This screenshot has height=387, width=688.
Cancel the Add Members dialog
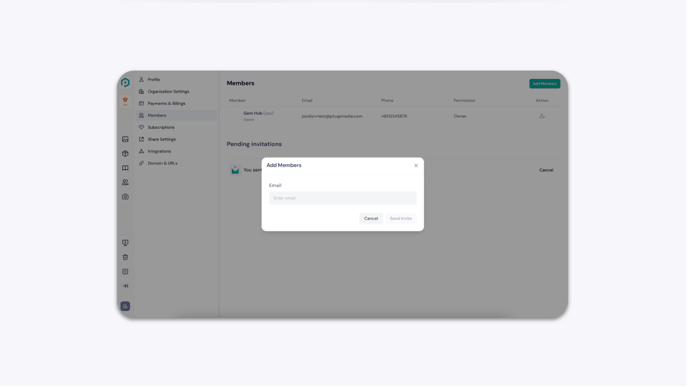(371, 219)
